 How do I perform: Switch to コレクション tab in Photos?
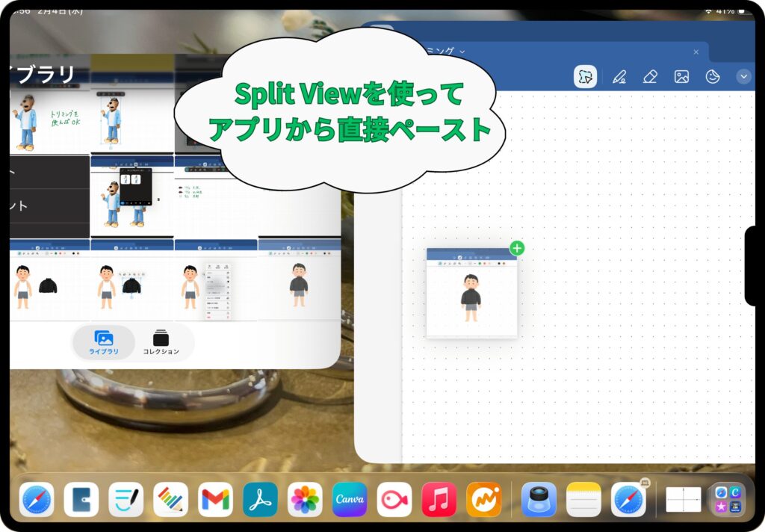(161, 343)
